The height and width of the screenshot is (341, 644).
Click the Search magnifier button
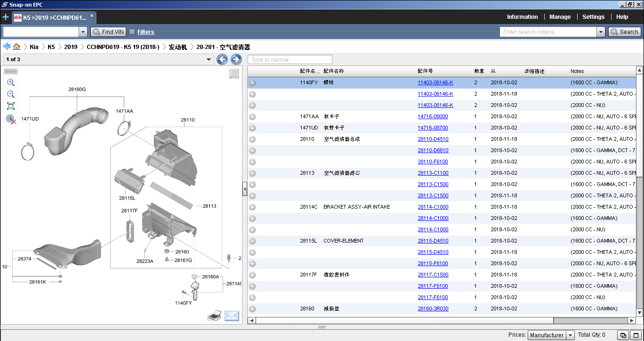[625, 32]
